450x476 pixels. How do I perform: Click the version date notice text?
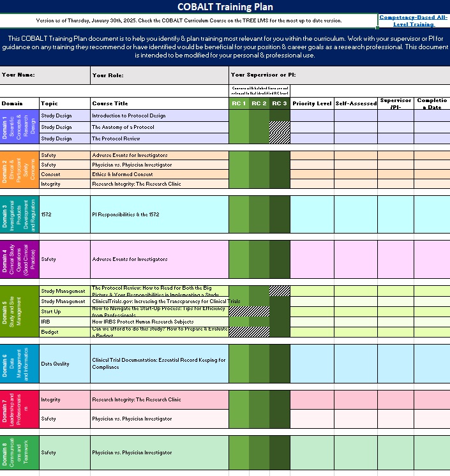pyautogui.click(x=188, y=20)
